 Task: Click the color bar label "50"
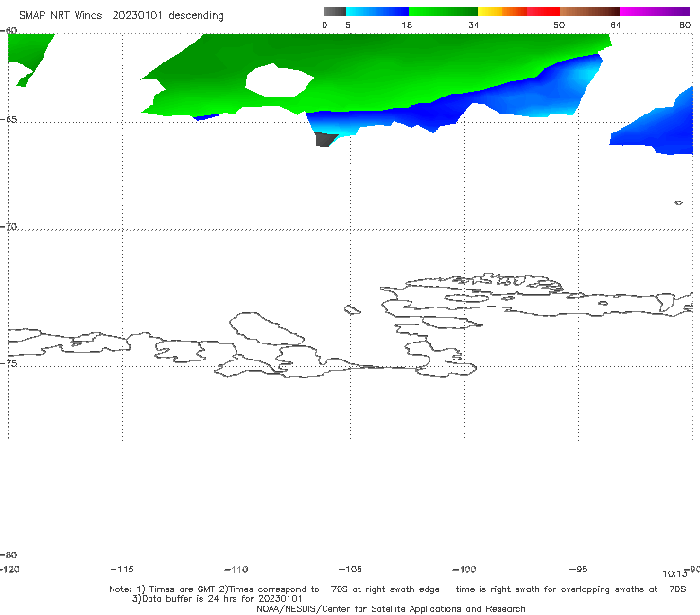tap(559, 25)
